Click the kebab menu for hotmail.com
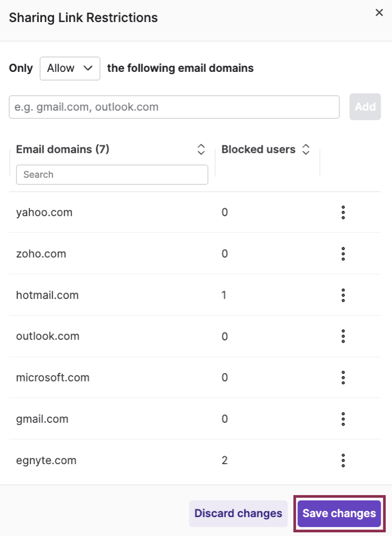The width and height of the screenshot is (392, 536). 343,295
